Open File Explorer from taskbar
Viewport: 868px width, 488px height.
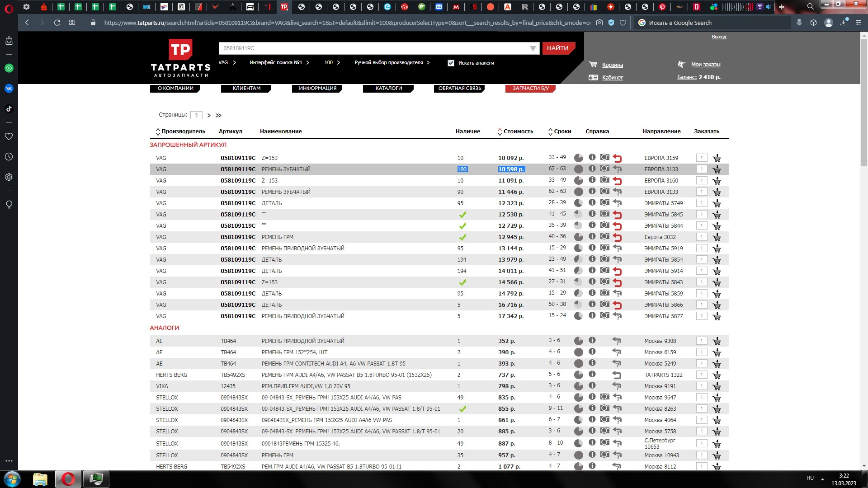40,479
